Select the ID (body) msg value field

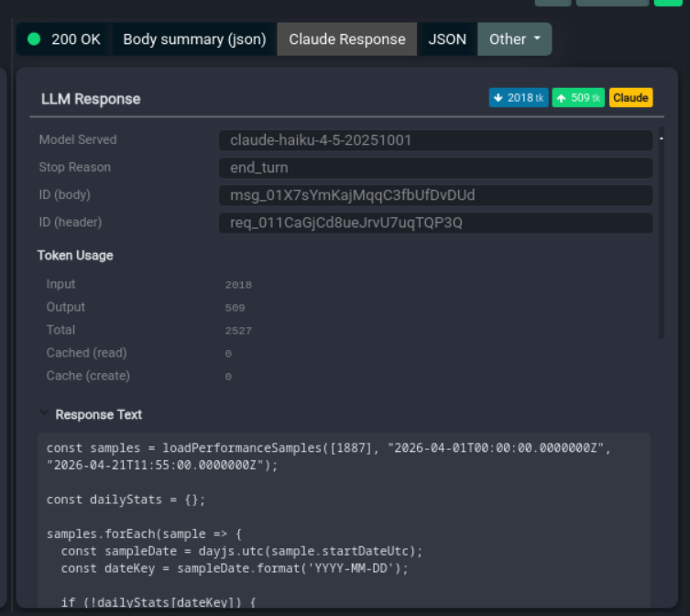point(435,195)
